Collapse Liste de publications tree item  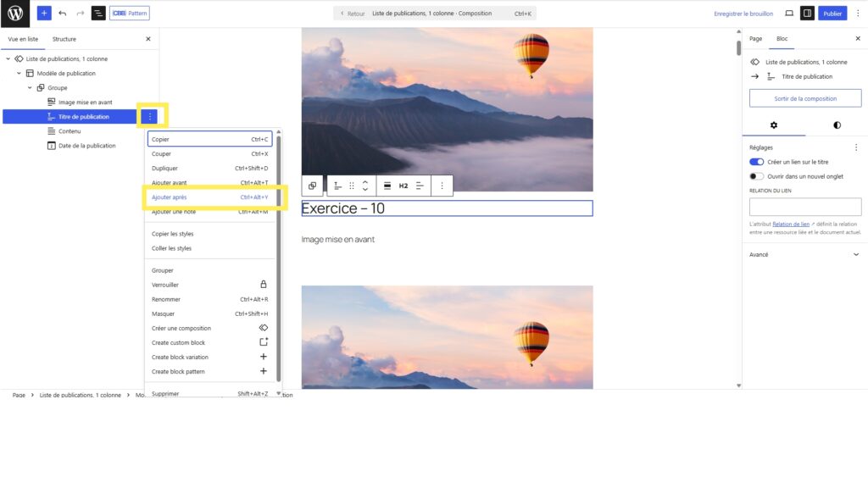tap(8, 58)
